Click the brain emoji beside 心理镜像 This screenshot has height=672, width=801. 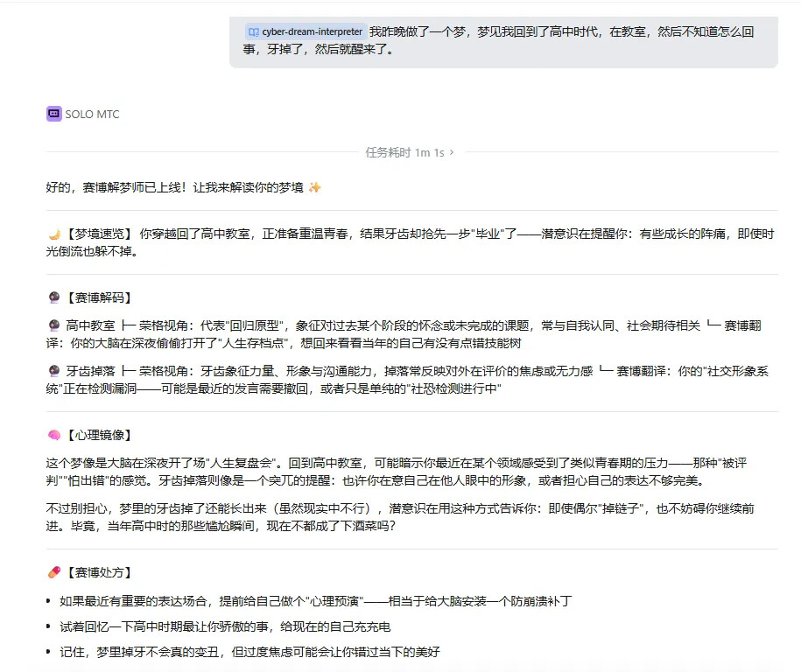click(54, 435)
